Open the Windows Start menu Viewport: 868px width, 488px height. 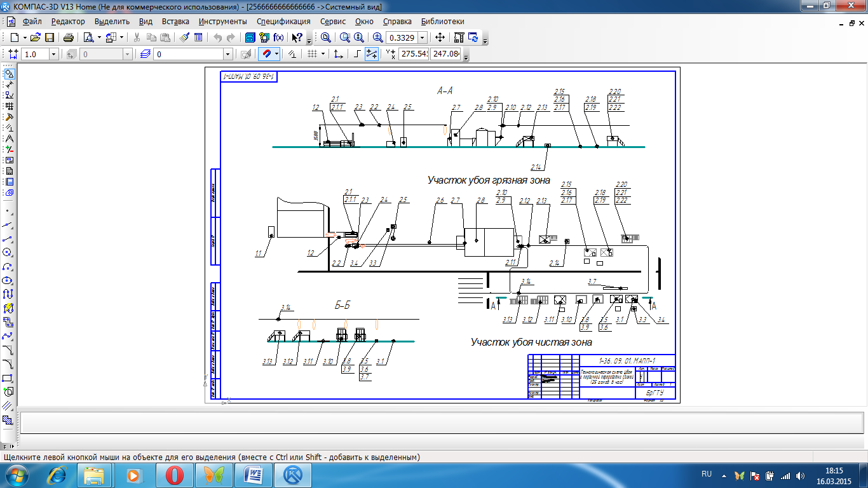[x=17, y=475]
